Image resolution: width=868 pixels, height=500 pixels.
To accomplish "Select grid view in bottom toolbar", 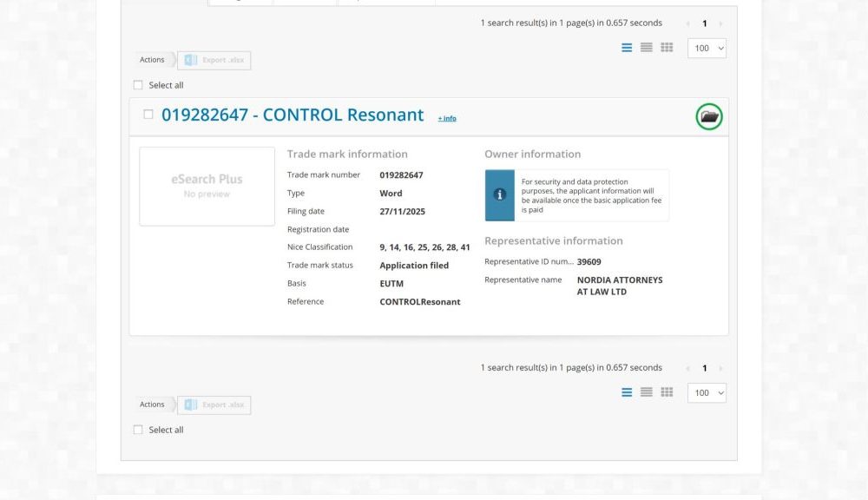I will [x=667, y=392].
